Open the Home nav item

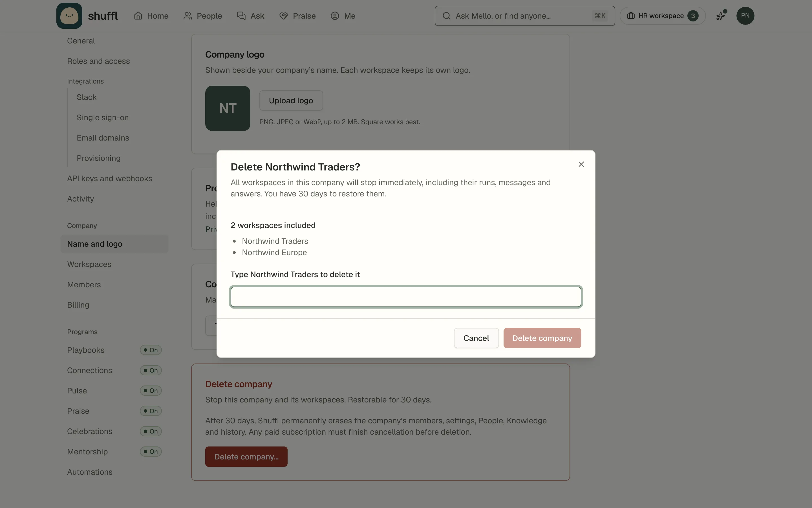point(151,16)
